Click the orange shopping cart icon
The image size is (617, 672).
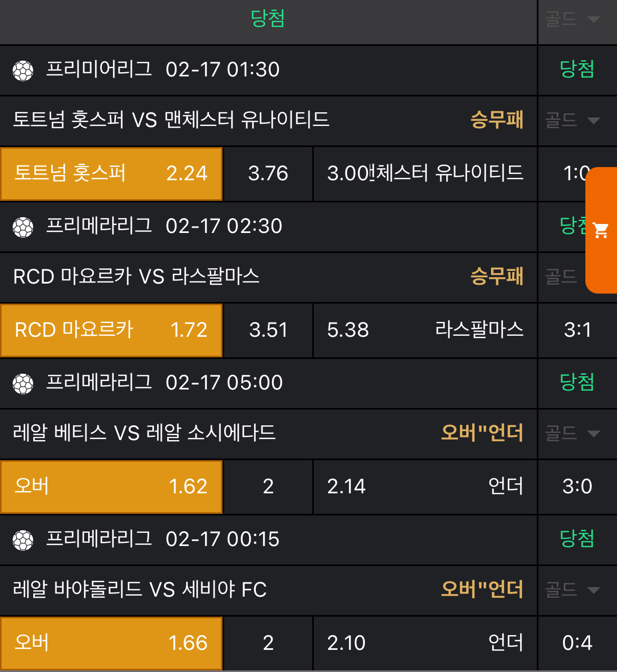click(x=601, y=230)
